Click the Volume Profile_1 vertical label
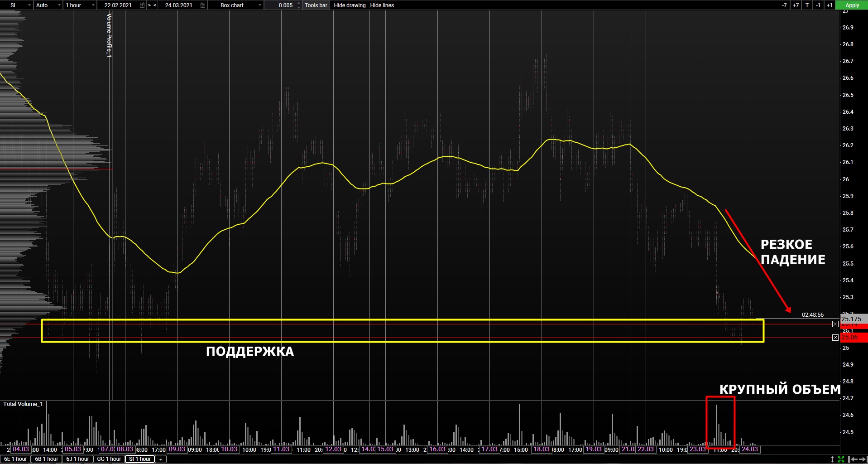The image size is (868, 464). point(109,35)
